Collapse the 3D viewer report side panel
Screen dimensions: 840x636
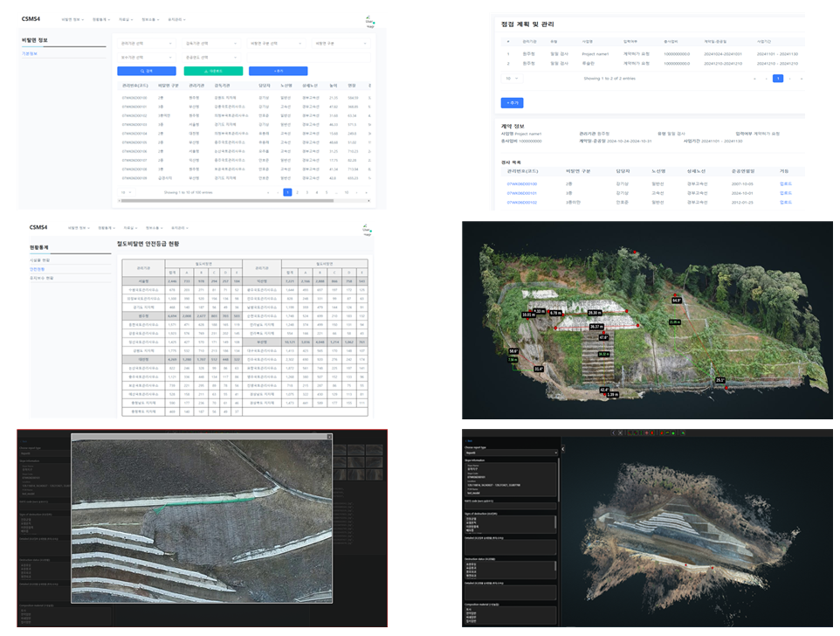click(563, 449)
